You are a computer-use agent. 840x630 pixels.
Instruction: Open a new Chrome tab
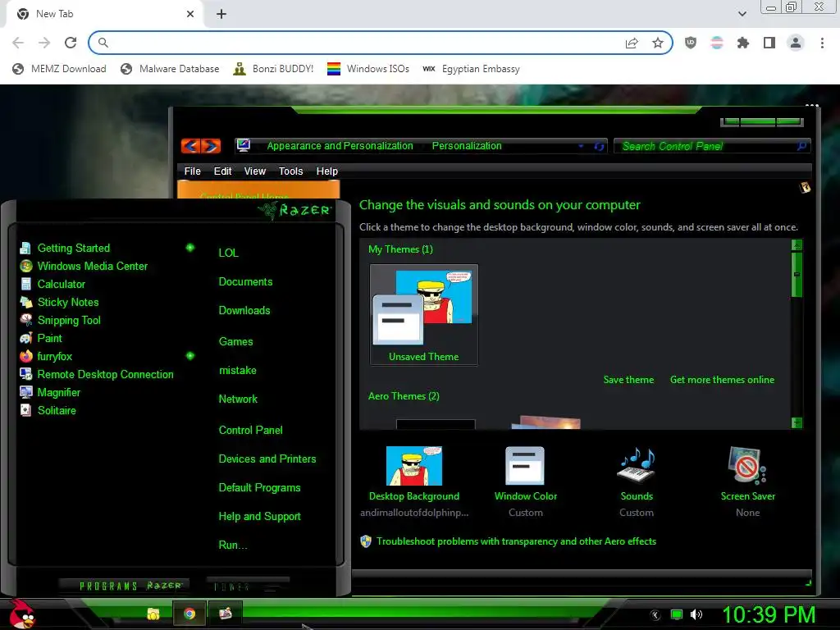click(221, 14)
